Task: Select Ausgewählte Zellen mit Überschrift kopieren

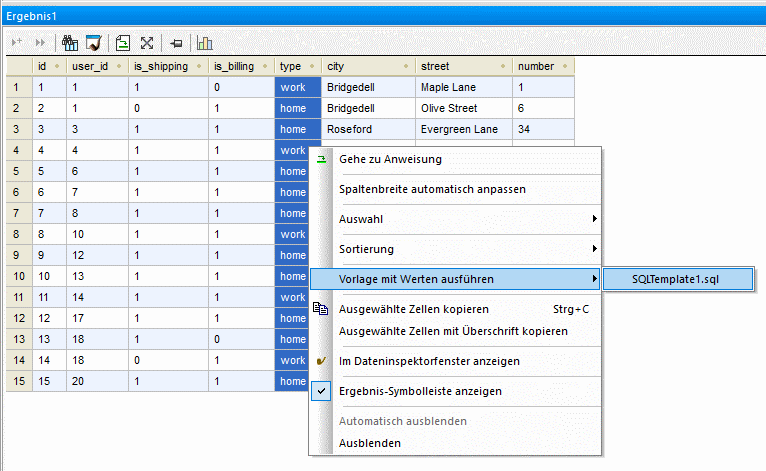Action: coord(453,331)
